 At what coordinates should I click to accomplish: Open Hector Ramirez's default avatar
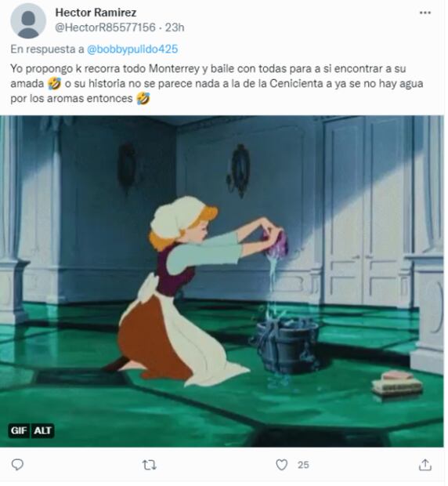point(28,21)
